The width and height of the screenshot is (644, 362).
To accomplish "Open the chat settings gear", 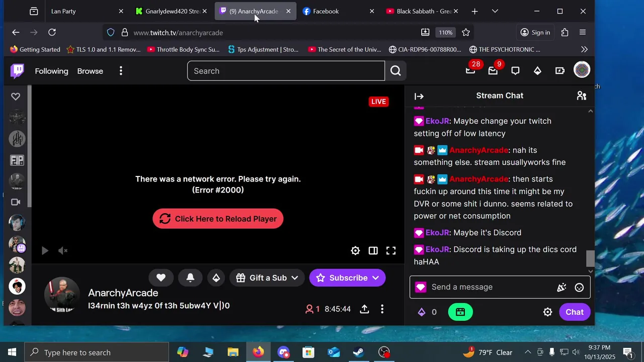I will pos(548,312).
